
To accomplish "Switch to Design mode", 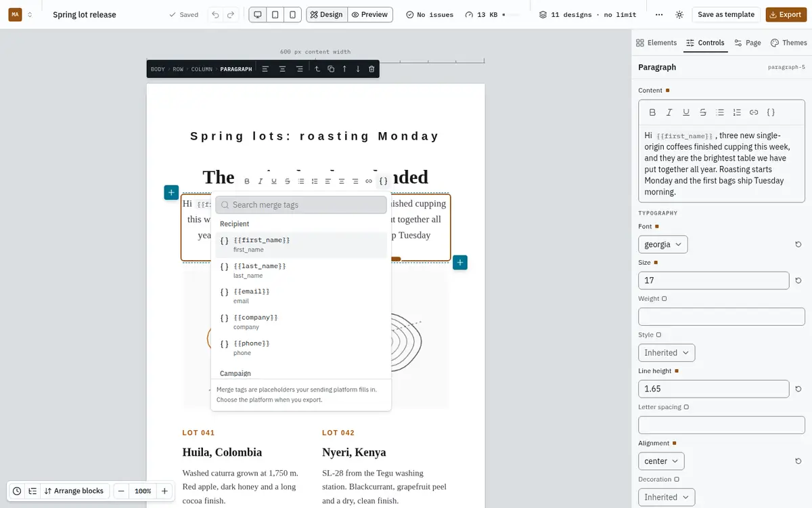I will [x=327, y=14].
